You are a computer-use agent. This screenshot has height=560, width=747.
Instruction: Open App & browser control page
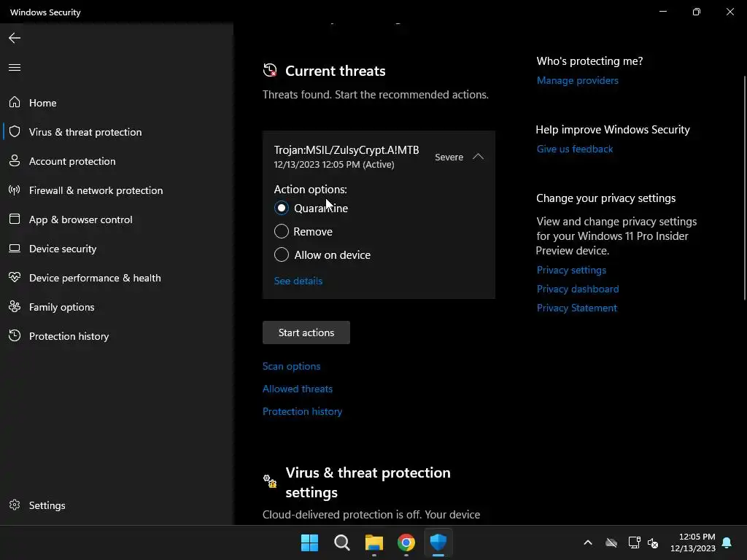117,219
